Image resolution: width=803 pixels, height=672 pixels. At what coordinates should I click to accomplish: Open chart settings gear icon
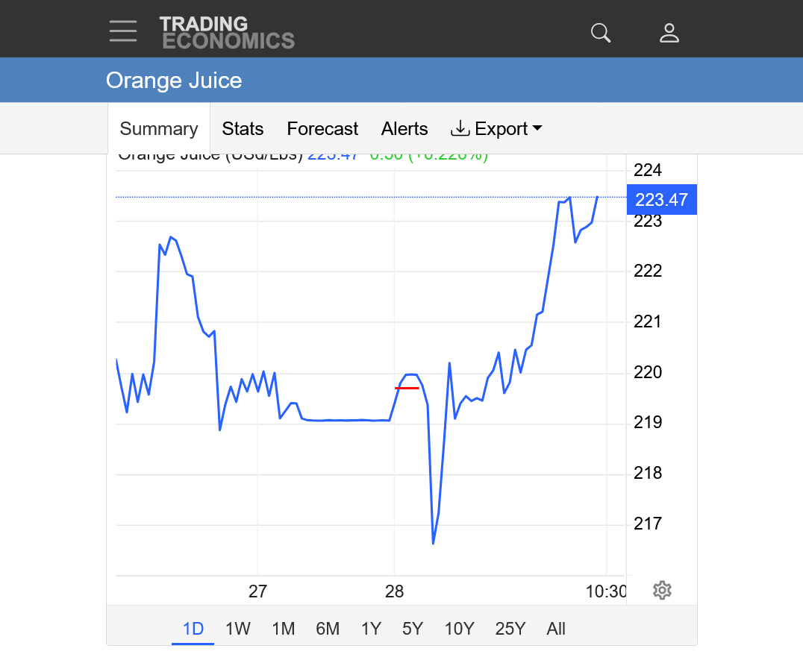tap(662, 591)
